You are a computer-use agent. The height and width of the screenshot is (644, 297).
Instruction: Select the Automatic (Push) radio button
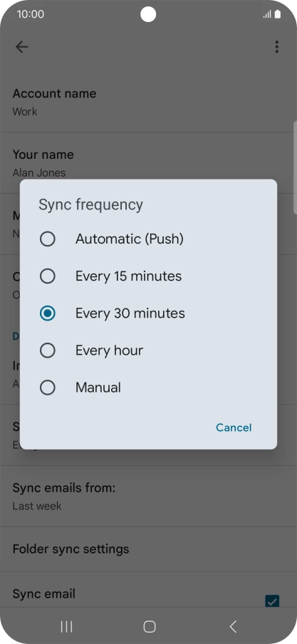(48, 239)
